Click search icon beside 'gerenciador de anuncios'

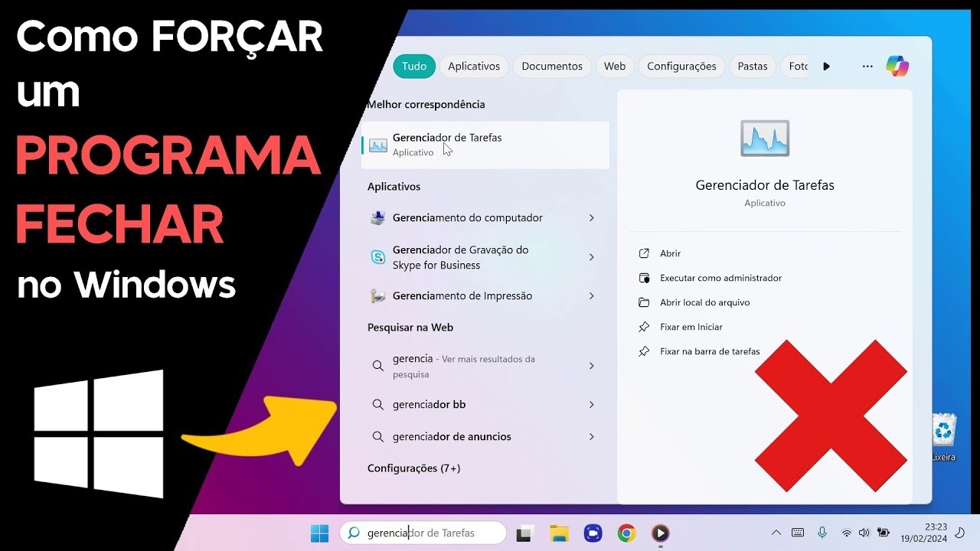click(x=377, y=436)
